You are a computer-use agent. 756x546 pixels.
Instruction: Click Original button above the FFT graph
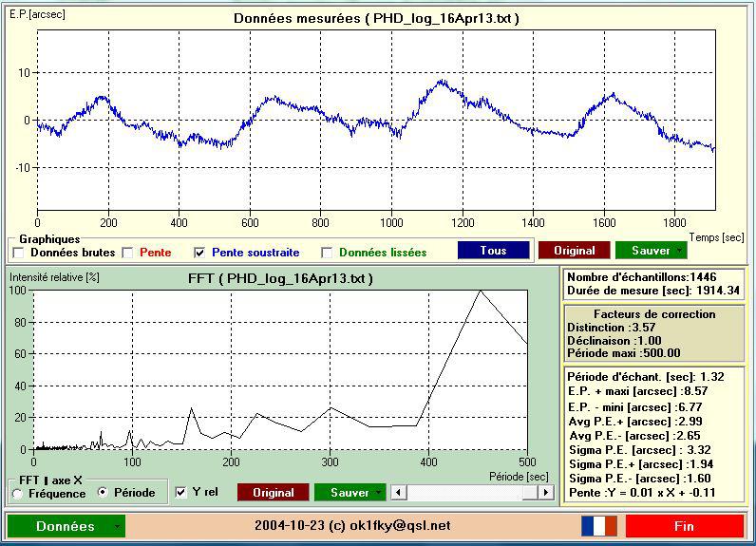[x=575, y=251]
